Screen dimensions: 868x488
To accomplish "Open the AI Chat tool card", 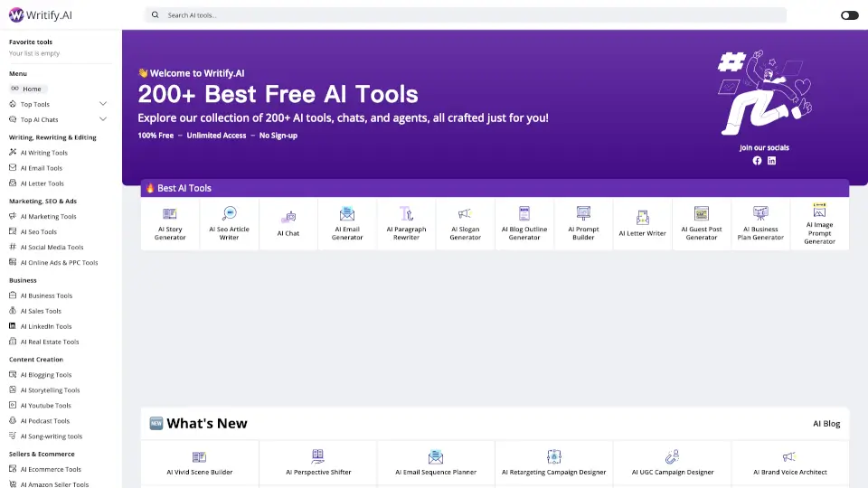I will tap(288, 223).
